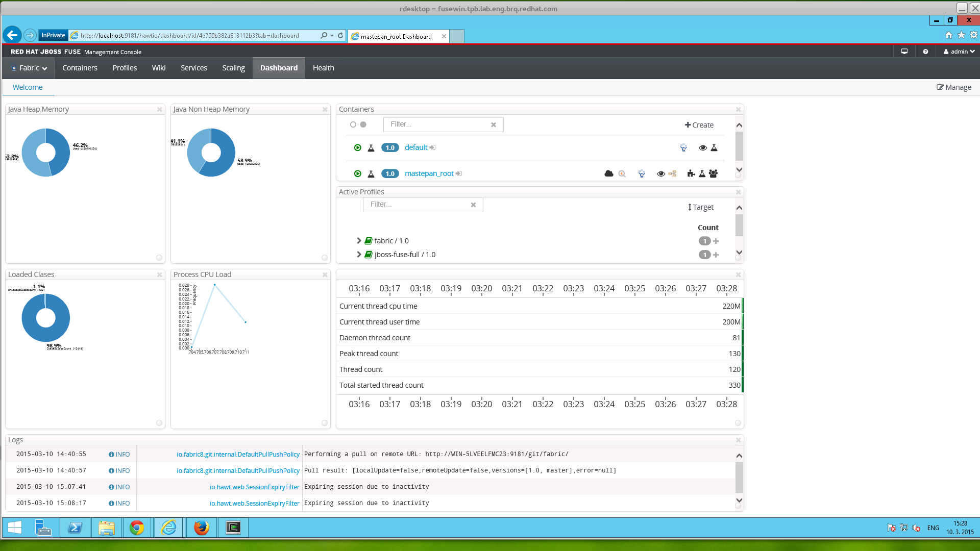Click the cloud icon on mastepan_root row
The image size is (980, 551).
pos(608,173)
